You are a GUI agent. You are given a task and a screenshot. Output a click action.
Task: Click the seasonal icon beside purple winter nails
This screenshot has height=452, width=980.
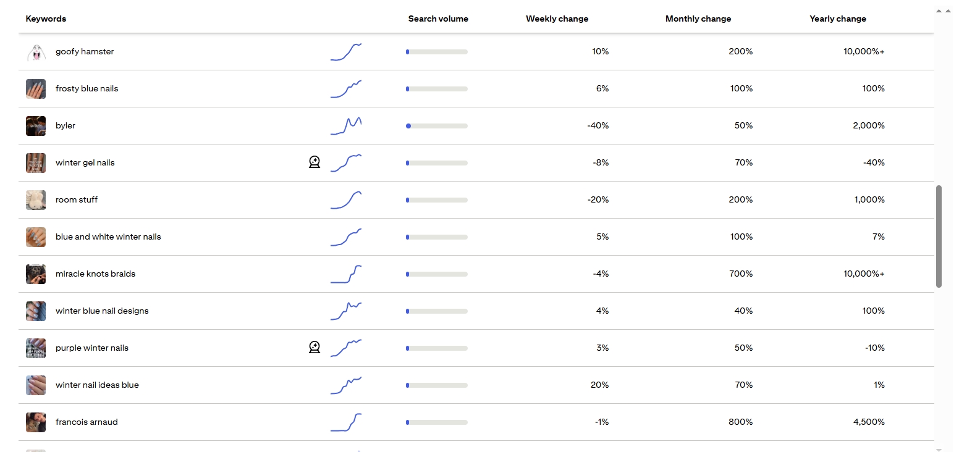[x=315, y=348]
